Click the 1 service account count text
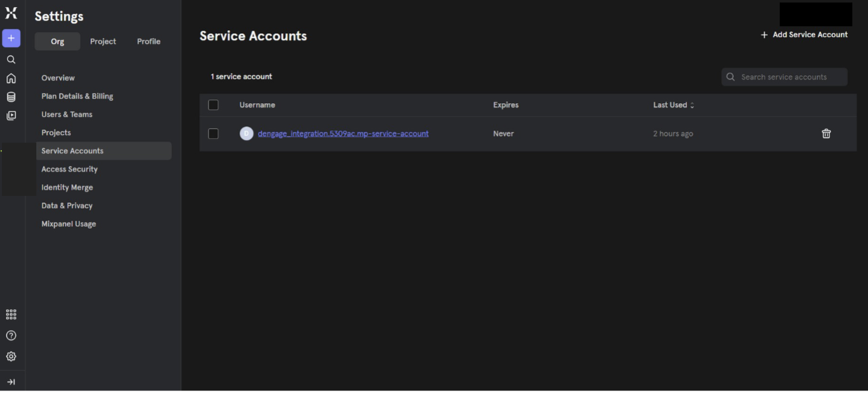 (x=242, y=77)
